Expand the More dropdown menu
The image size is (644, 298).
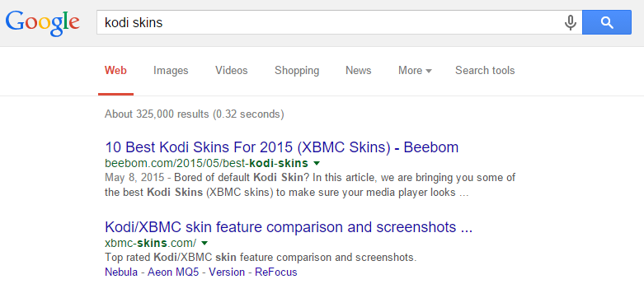point(415,71)
